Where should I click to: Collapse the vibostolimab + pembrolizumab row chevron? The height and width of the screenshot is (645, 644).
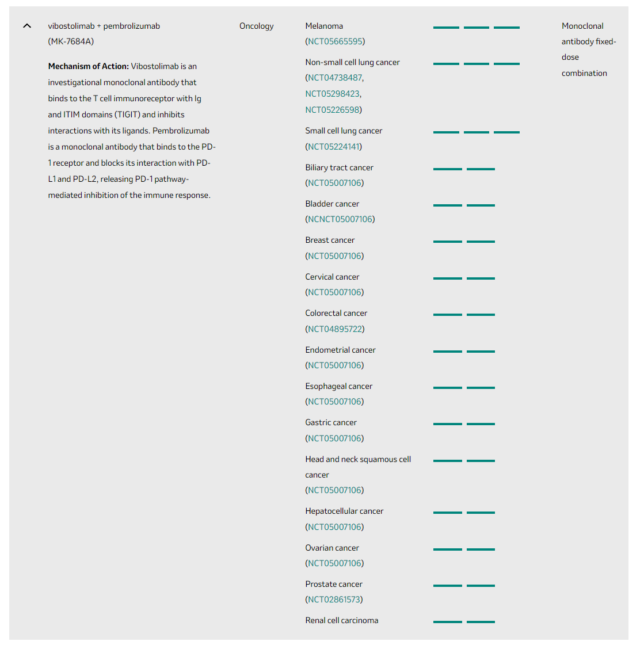point(27,26)
